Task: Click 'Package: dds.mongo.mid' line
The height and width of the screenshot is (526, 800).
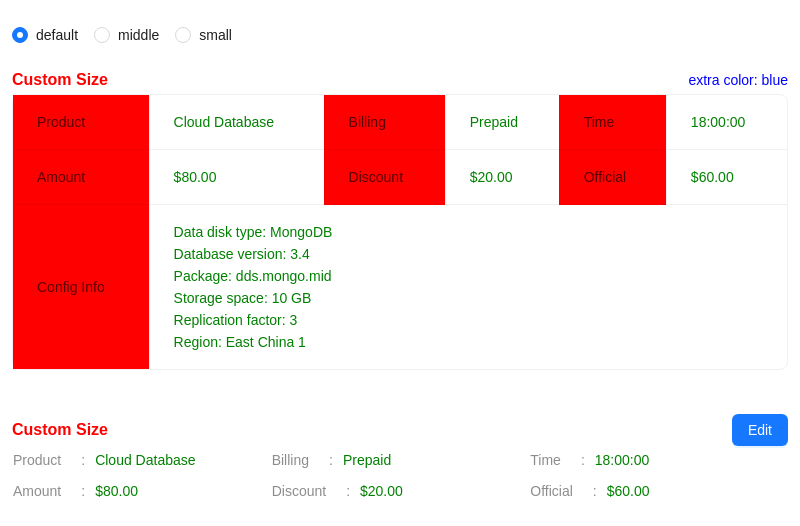Action: (x=253, y=277)
